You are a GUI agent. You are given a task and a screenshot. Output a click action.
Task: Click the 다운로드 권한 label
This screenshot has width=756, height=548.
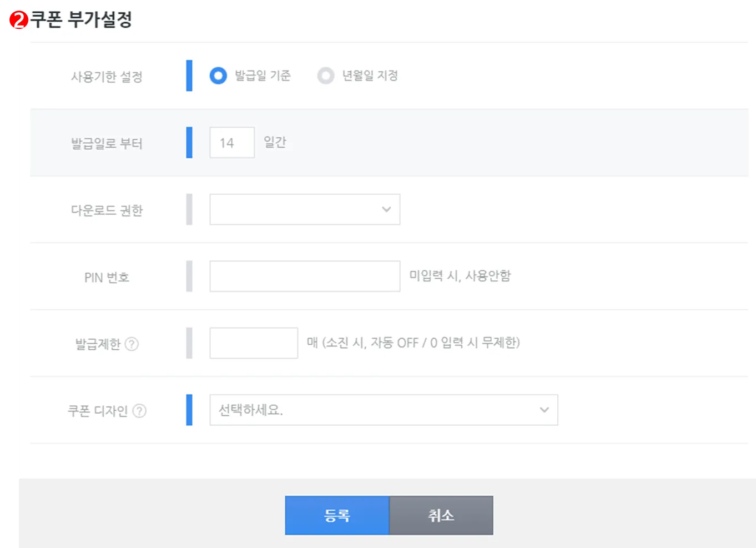[107, 210]
